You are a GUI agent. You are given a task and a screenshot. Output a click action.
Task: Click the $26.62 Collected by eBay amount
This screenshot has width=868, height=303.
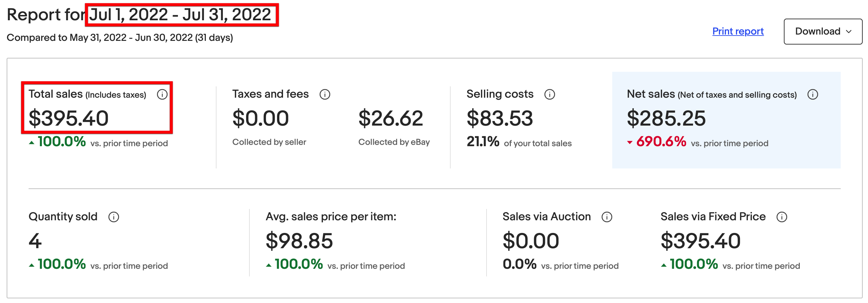point(390,119)
